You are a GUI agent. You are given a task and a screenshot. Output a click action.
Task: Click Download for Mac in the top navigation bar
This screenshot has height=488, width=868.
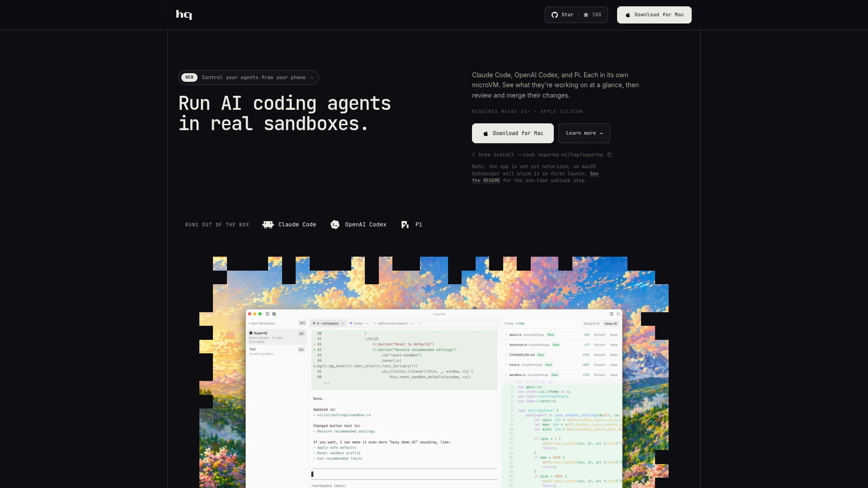(654, 15)
